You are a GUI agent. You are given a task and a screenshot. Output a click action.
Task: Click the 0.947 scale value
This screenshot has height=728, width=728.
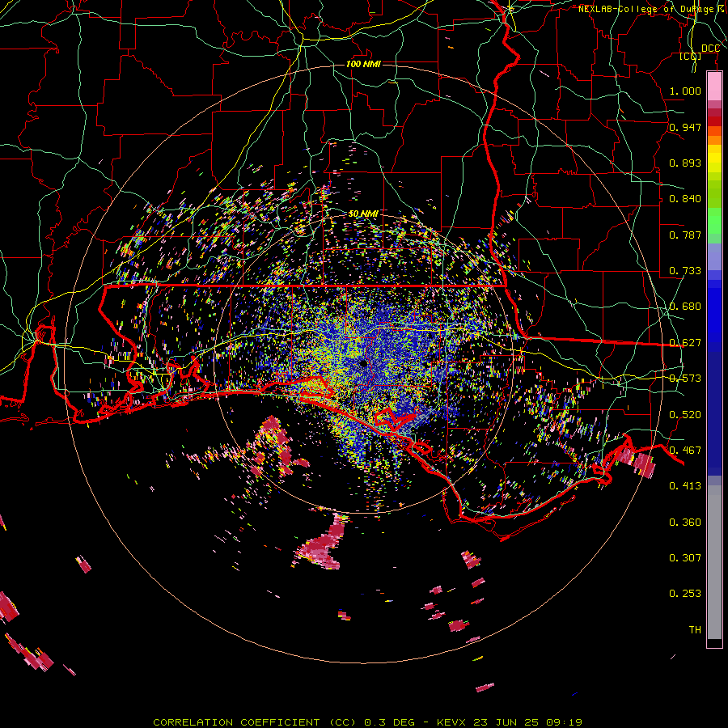pyautogui.click(x=685, y=127)
